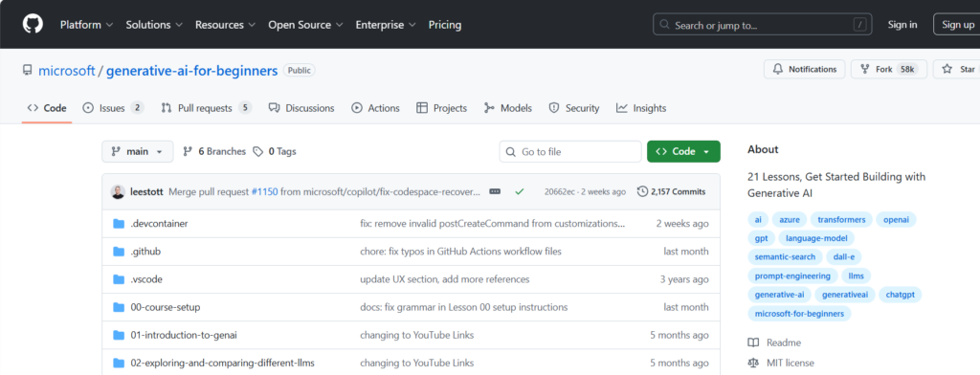This screenshot has width=980, height=375.
Task: Click the .vscode folder icon
Action: (x=119, y=279)
